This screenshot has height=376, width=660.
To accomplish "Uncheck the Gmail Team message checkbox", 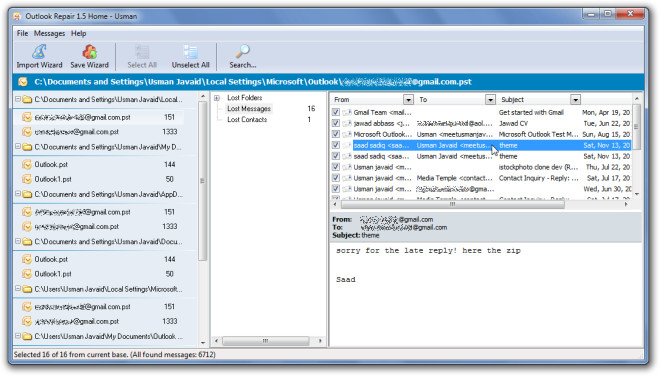I will [x=335, y=112].
